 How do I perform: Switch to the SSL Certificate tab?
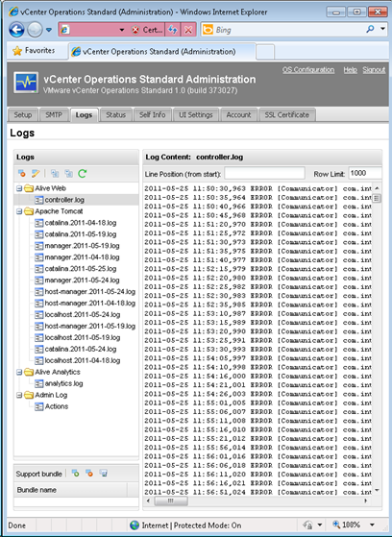287,114
